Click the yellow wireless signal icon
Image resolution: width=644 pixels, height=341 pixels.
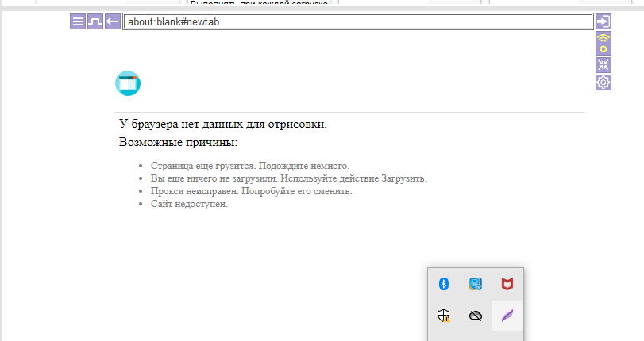point(604,43)
